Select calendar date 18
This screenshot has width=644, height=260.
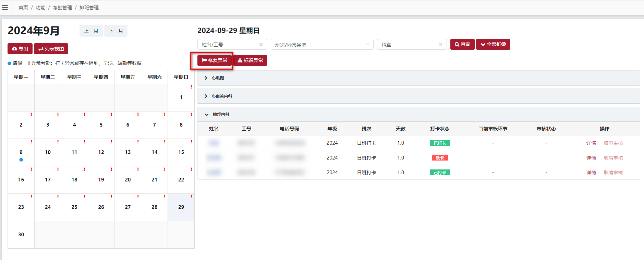pyautogui.click(x=74, y=180)
